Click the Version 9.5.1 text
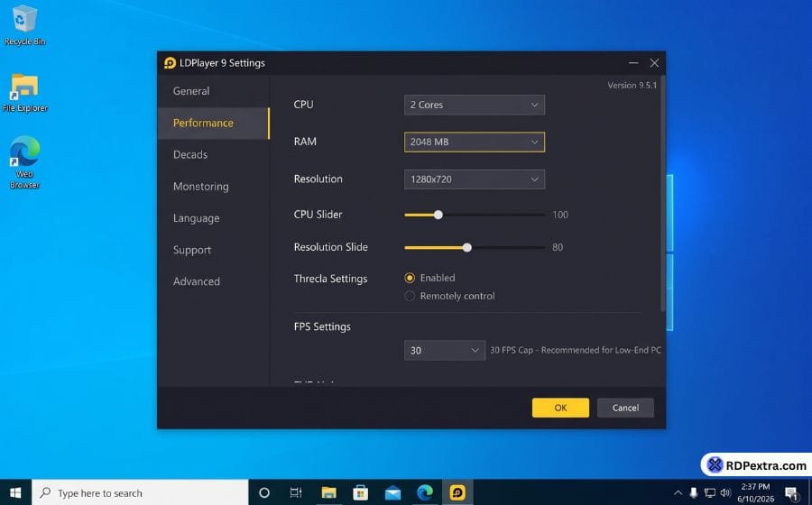The width and height of the screenshot is (812, 505). tap(632, 86)
